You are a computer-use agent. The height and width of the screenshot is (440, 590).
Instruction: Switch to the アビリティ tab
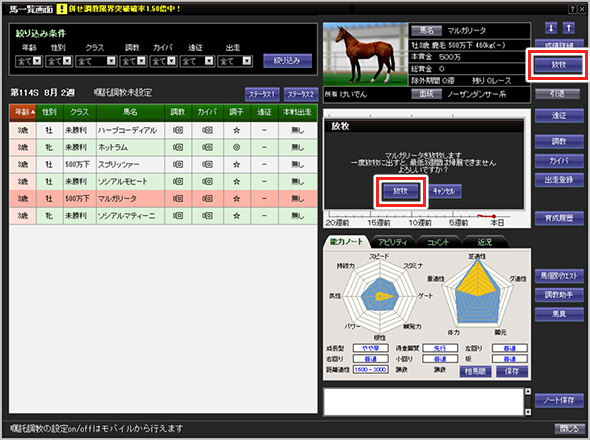[392, 242]
